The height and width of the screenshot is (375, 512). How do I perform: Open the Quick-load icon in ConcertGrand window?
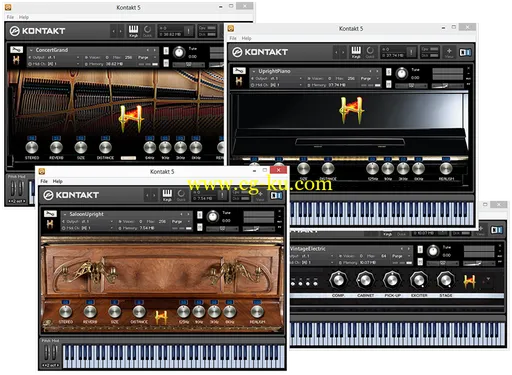pos(147,31)
